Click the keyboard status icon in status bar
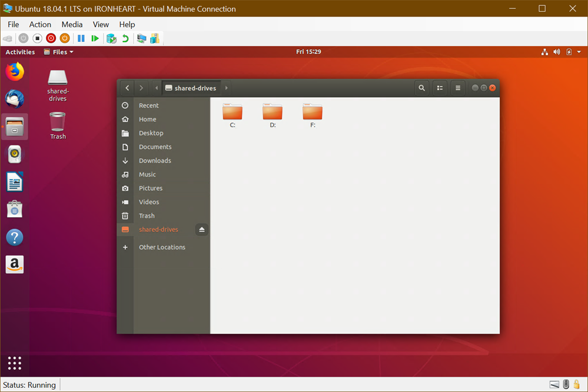 click(554, 384)
